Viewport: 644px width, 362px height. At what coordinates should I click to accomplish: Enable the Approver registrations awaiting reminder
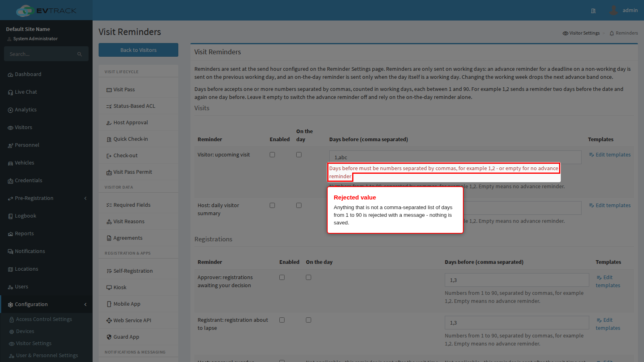point(282,278)
